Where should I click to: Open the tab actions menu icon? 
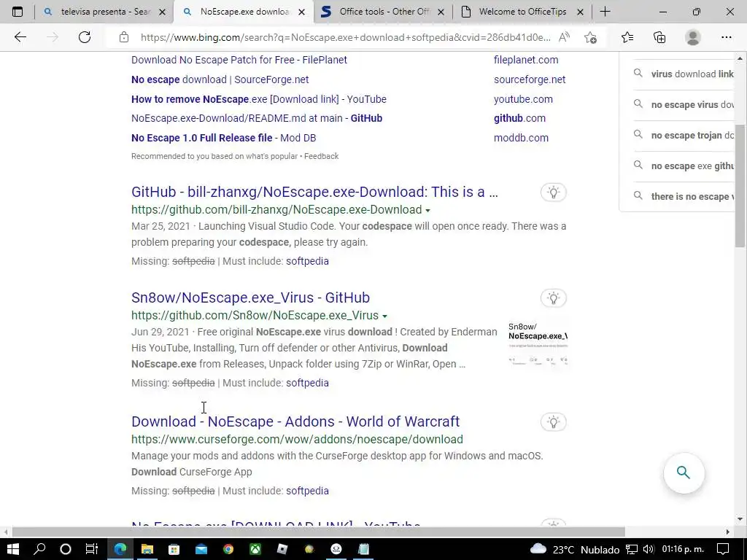18,12
